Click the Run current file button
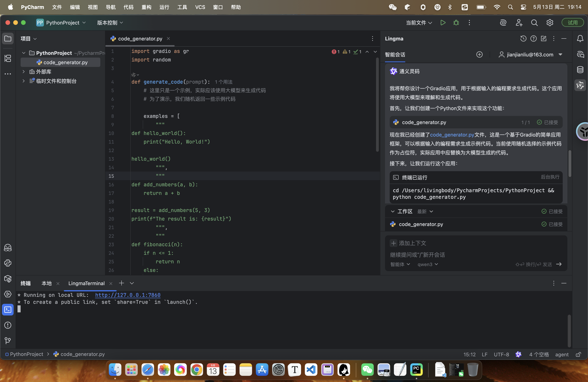 click(x=443, y=23)
